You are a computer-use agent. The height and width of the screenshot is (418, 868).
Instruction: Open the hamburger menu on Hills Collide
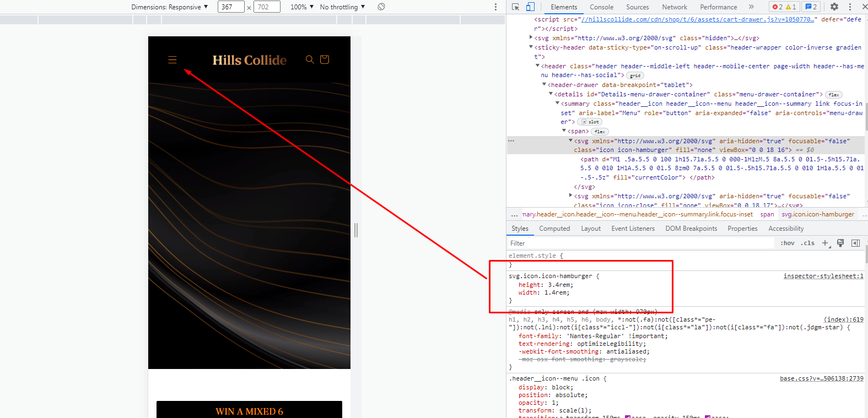click(172, 59)
